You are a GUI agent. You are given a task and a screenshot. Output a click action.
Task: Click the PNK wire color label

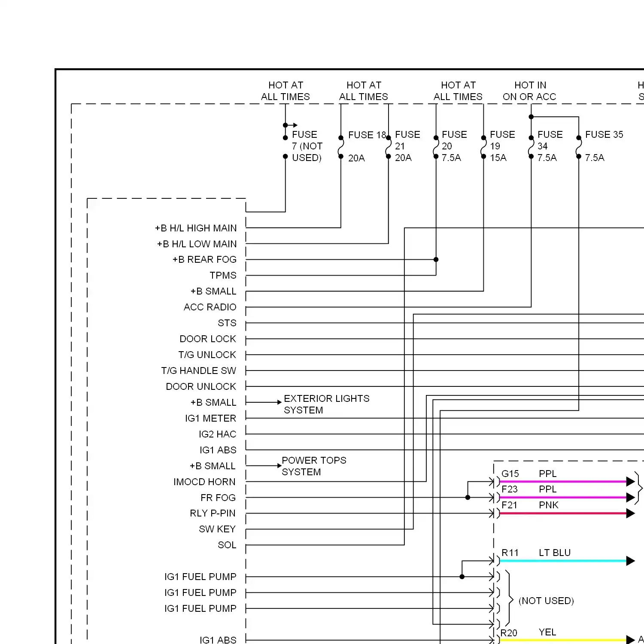click(x=549, y=505)
